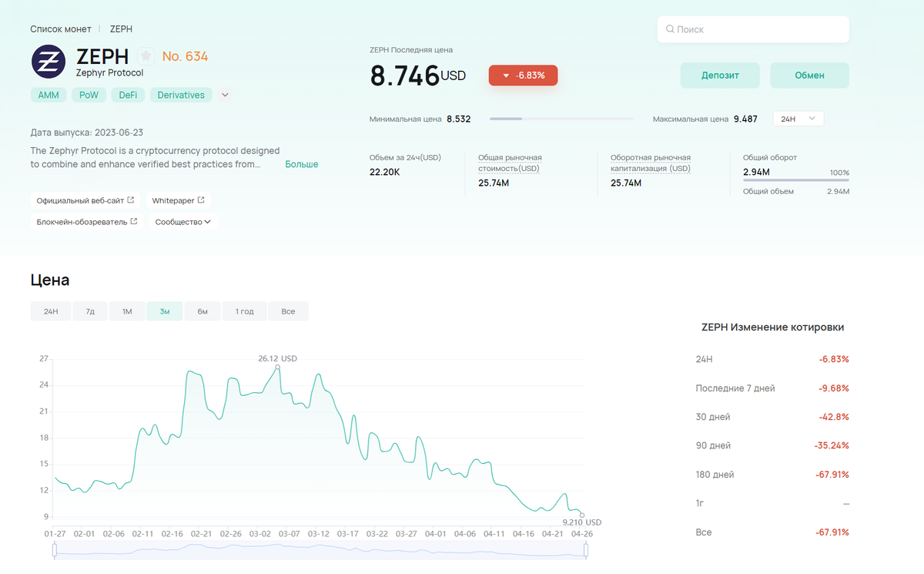Click the -6.83% price change badge
The width and height of the screenshot is (924, 574).
[523, 76]
